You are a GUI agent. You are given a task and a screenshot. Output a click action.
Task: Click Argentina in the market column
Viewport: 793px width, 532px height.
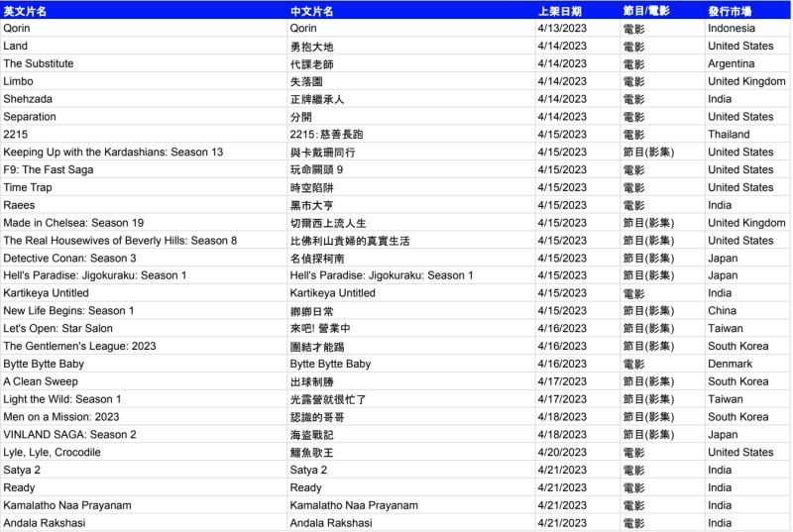point(731,63)
